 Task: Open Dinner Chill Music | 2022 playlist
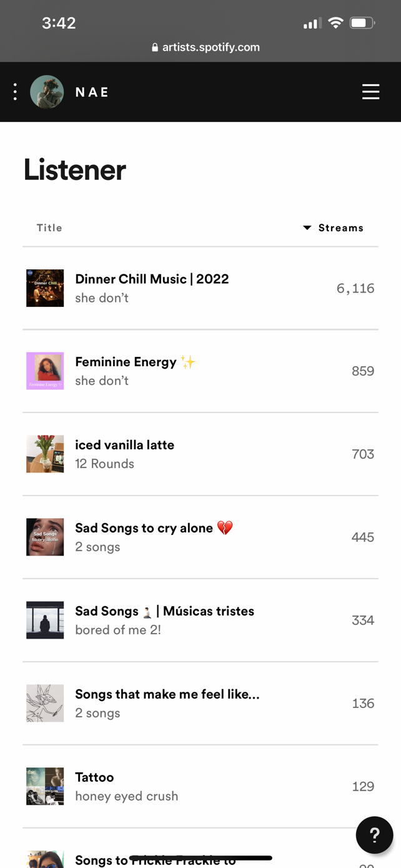pos(152,279)
